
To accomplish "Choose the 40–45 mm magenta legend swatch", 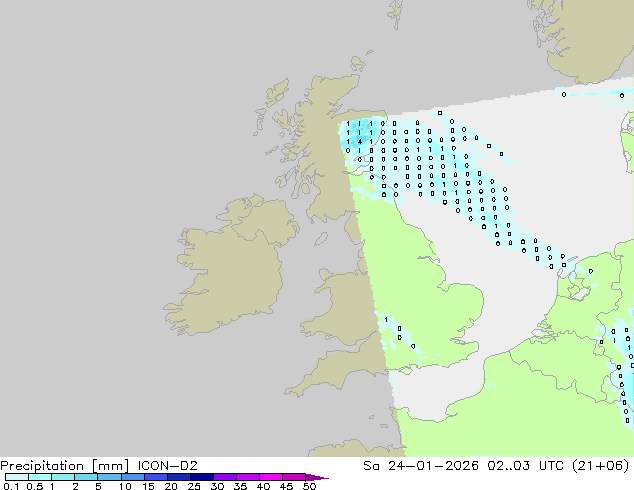I will point(271,477).
